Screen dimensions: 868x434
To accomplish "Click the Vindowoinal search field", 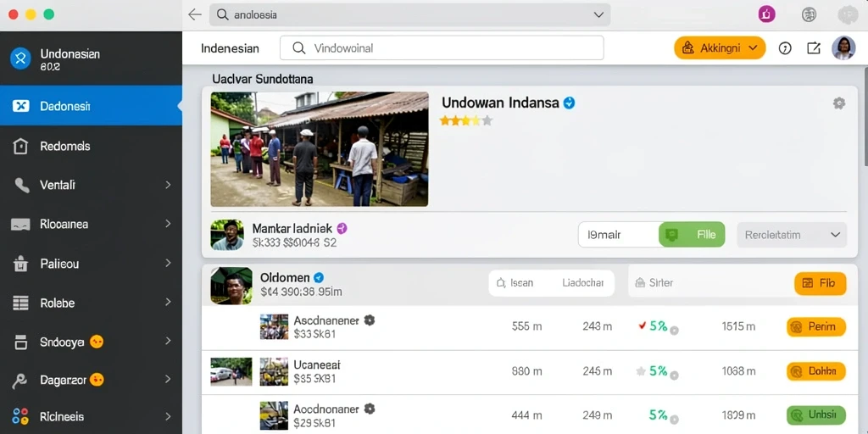I will (442, 48).
